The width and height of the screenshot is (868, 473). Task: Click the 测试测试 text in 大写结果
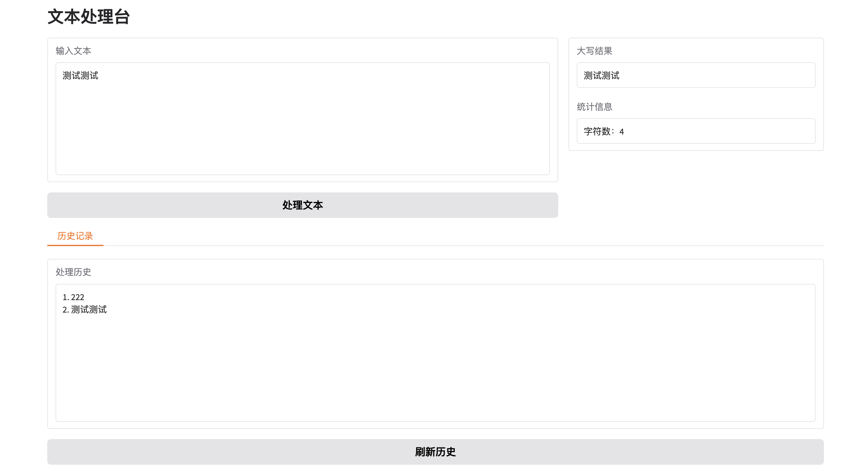tap(601, 75)
